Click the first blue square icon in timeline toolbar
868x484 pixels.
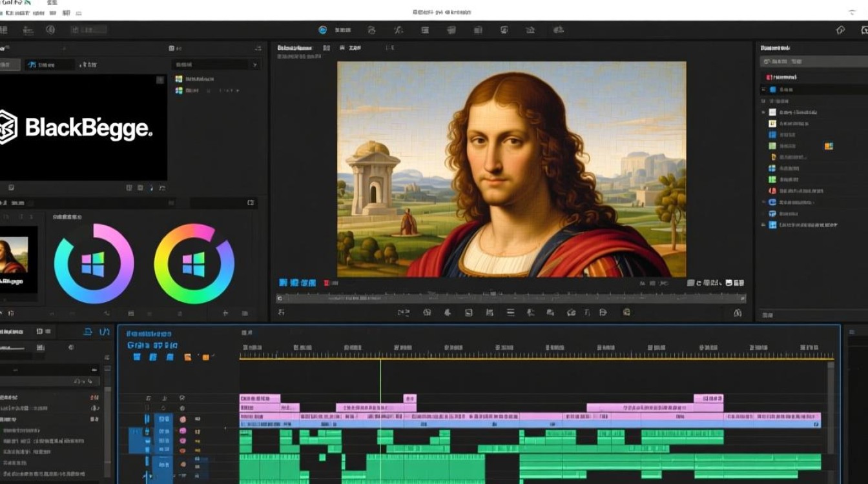click(x=137, y=357)
